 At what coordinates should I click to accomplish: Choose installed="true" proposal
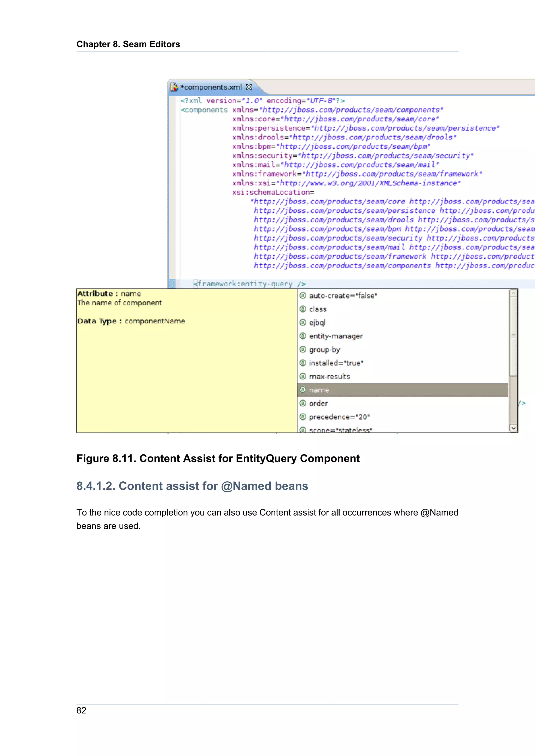click(403, 363)
